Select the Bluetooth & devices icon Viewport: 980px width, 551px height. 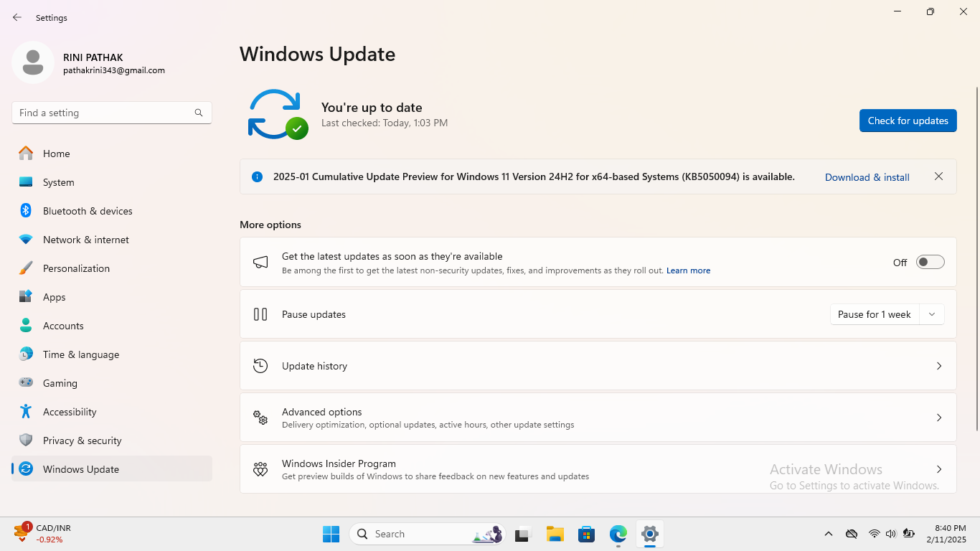pos(26,211)
